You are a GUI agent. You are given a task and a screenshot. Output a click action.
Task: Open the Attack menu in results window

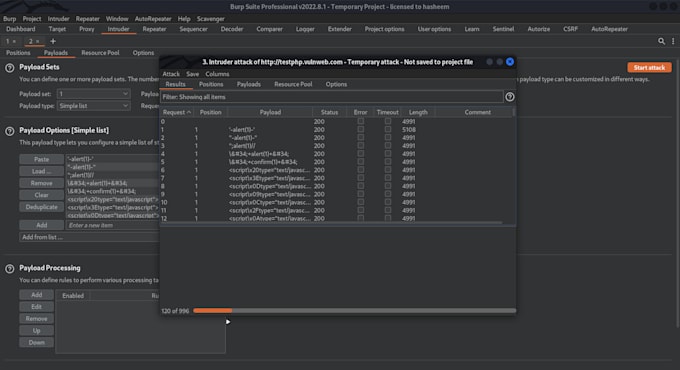pos(171,74)
